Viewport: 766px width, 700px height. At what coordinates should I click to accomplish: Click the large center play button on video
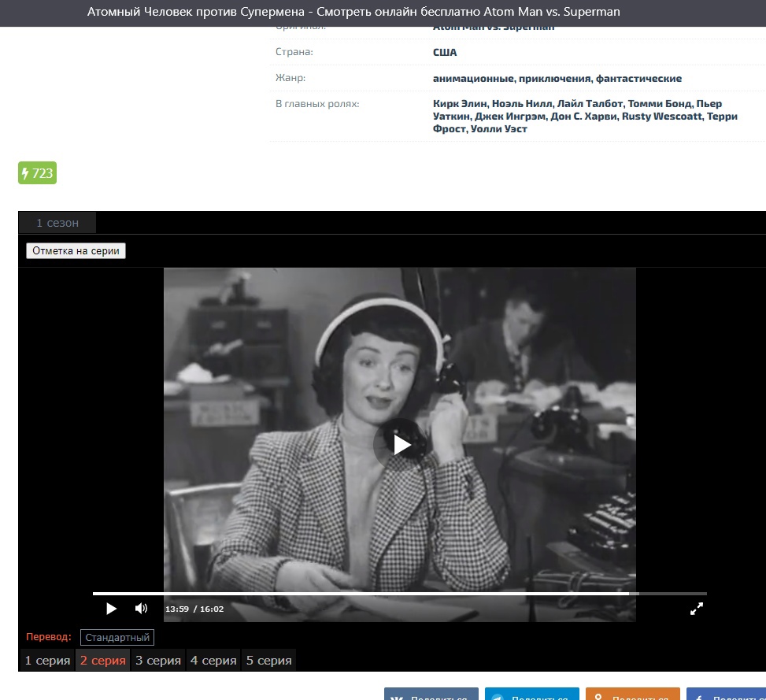click(x=400, y=445)
